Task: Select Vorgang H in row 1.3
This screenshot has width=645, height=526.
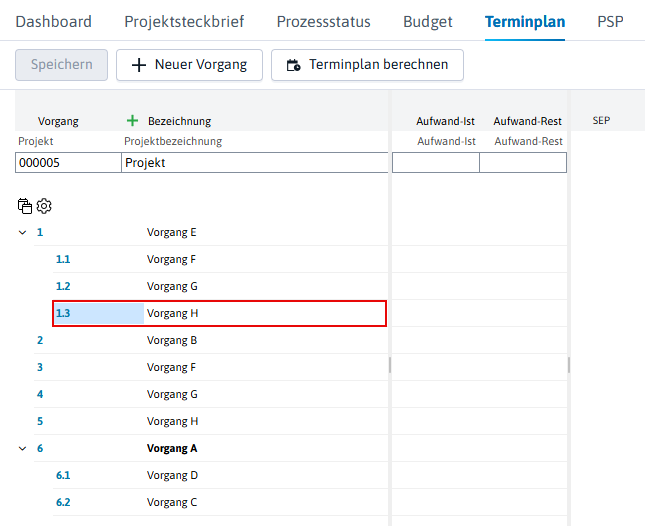Action: (x=172, y=313)
